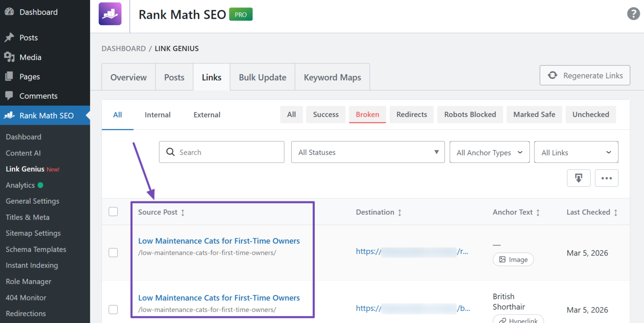This screenshot has width=644, height=323.
Task: Filter links by Success status
Action: pyautogui.click(x=326, y=115)
